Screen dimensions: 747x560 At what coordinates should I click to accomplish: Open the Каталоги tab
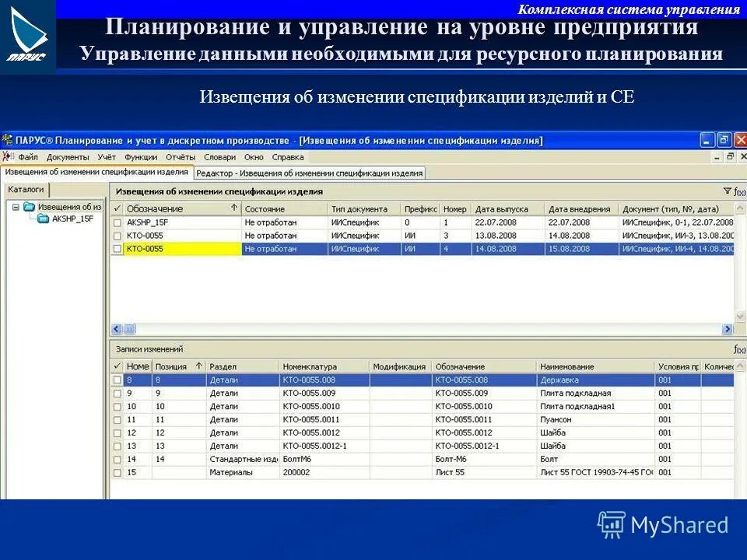coord(26,190)
